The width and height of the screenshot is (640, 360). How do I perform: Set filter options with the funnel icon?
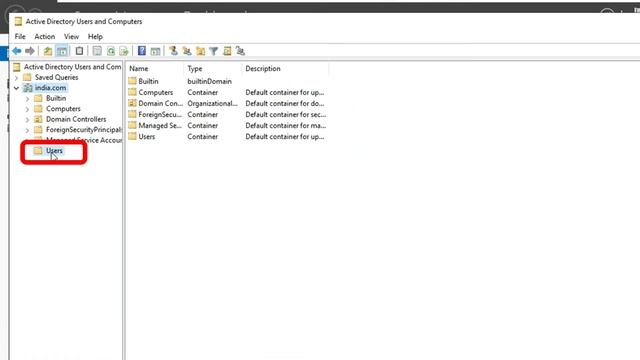pyautogui.click(x=213, y=51)
